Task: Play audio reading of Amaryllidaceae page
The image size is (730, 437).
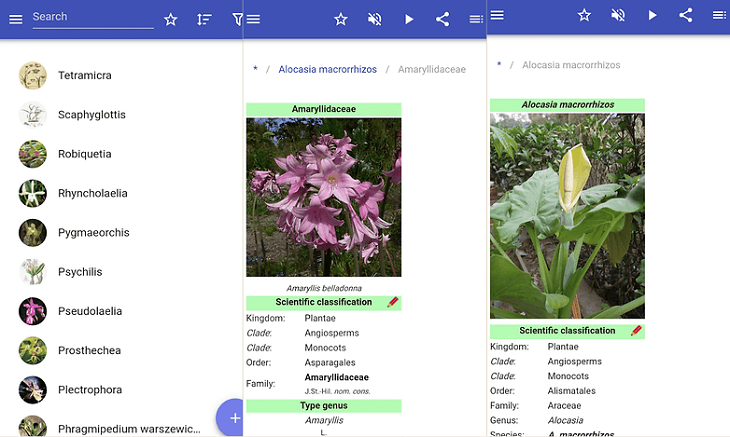Action: click(409, 19)
